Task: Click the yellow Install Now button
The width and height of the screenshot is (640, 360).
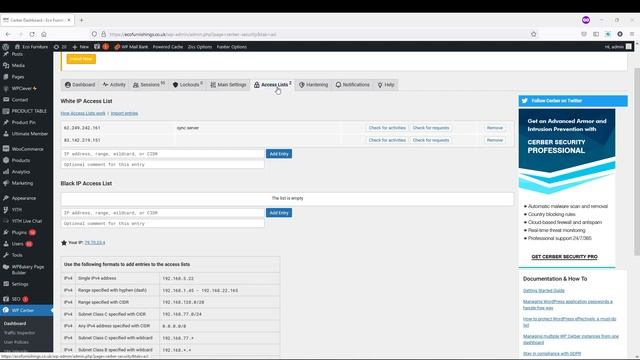Action: pos(81,59)
